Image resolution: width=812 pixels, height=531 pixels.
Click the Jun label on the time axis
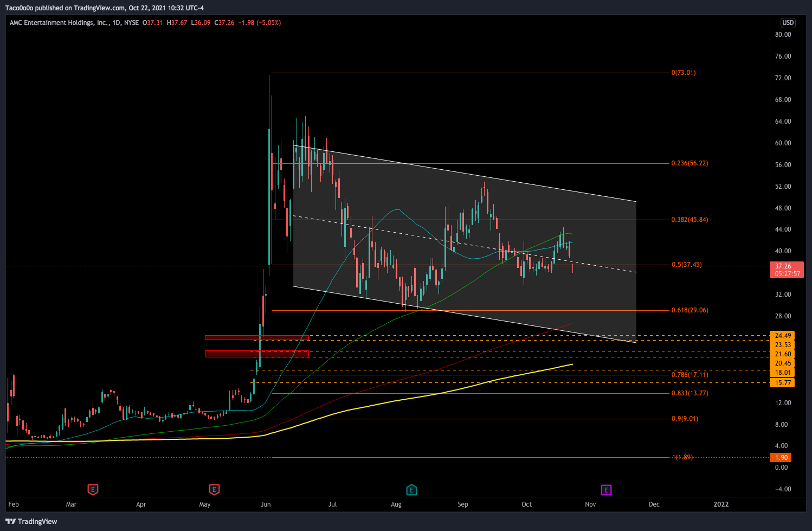pos(266,504)
